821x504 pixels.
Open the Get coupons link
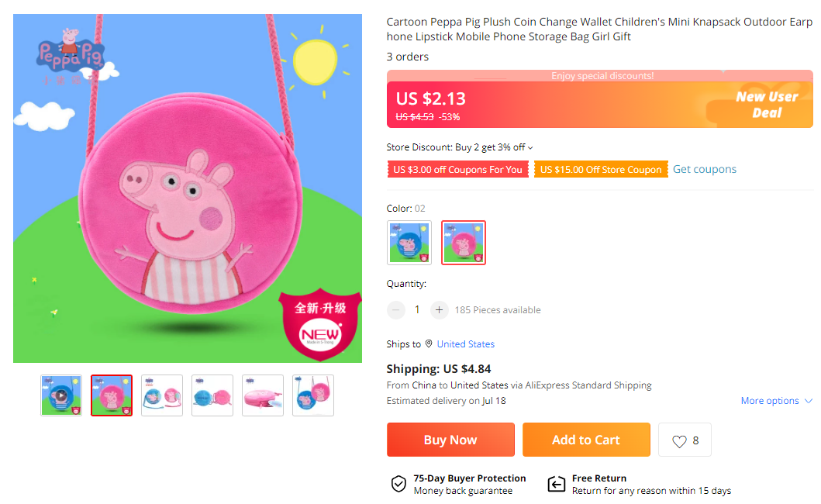point(705,169)
